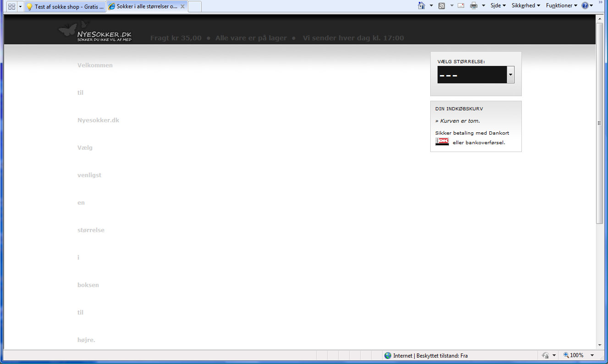
Task: Click the Print icon
Action: (x=474, y=6)
